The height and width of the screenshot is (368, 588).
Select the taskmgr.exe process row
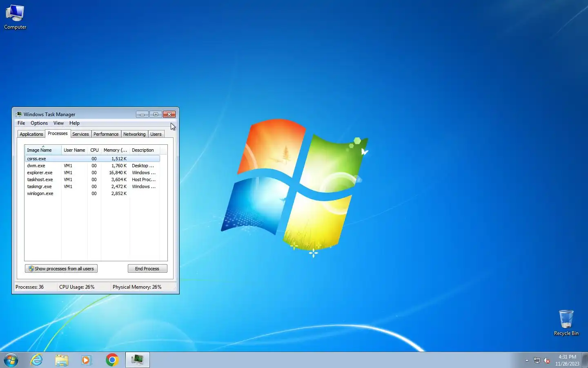92,186
